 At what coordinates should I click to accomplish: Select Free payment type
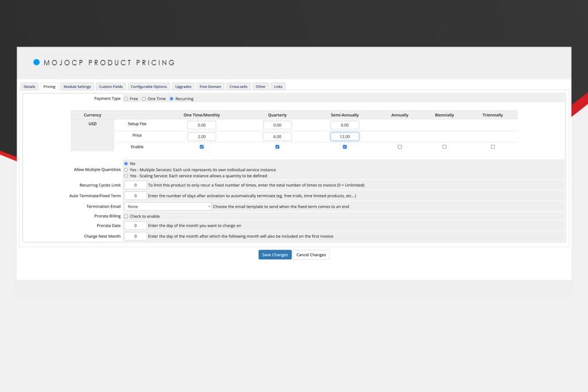click(126, 99)
